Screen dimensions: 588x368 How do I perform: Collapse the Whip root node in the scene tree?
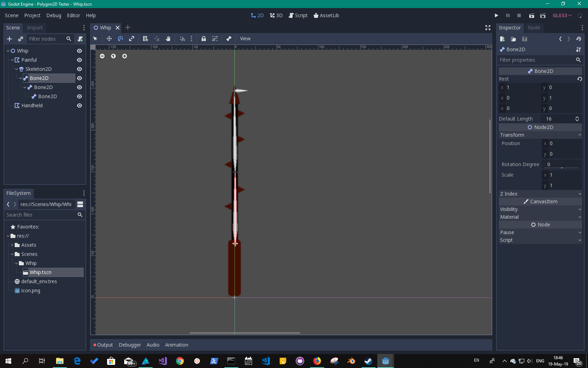(x=8, y=50)
